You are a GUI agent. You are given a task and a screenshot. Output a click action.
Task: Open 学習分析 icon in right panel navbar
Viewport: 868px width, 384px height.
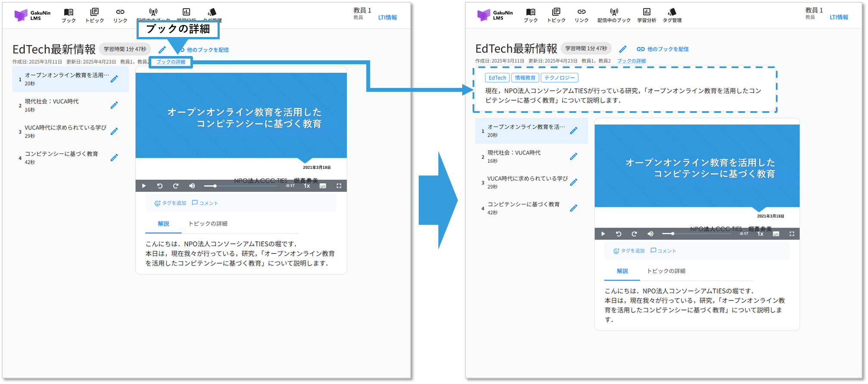point(647,12)
